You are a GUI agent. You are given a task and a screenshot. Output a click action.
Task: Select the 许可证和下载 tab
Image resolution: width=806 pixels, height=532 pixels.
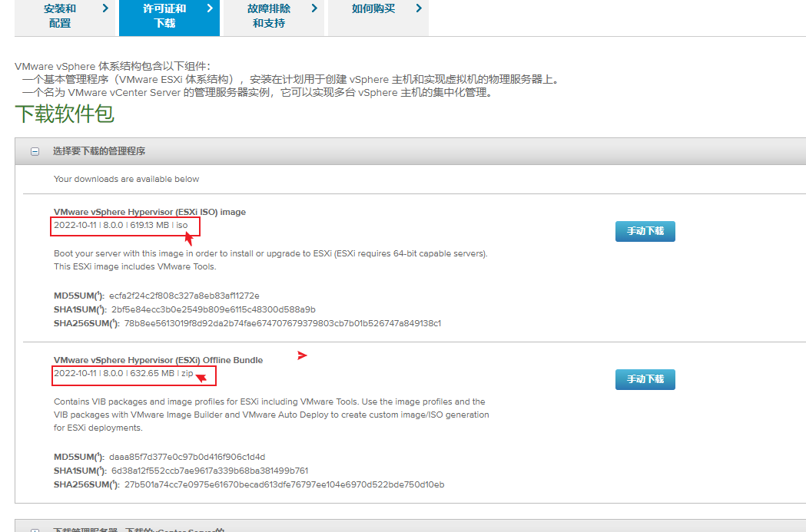point(169,16)
